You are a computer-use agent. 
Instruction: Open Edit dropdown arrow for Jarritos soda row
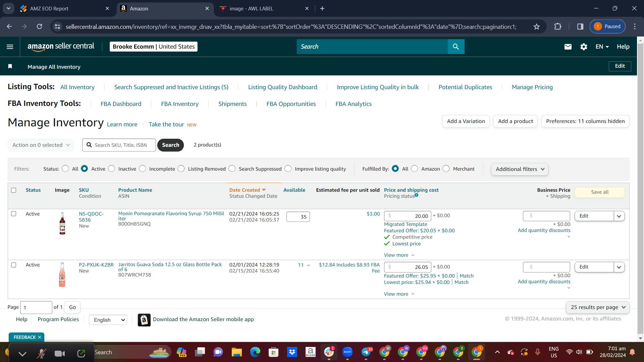(619, 267)
